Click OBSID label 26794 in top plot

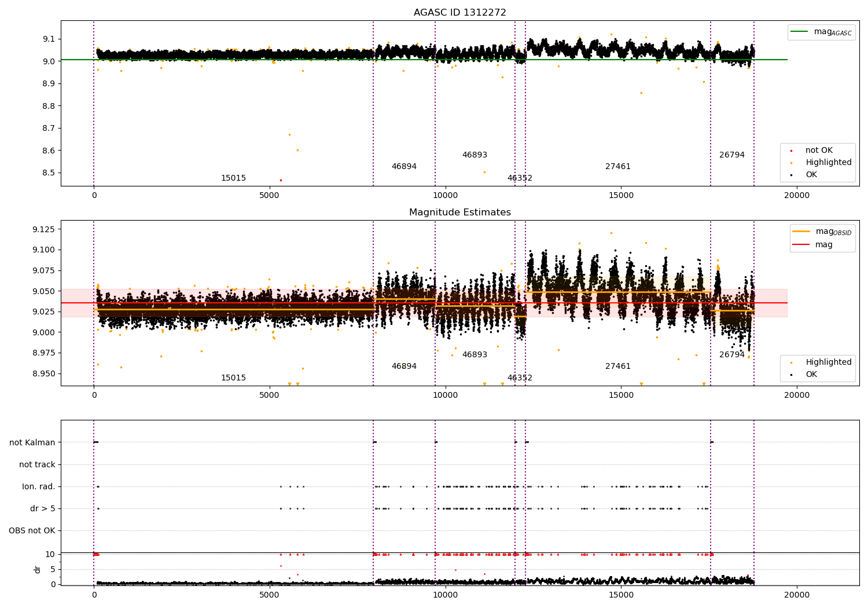tap(732, 155)
